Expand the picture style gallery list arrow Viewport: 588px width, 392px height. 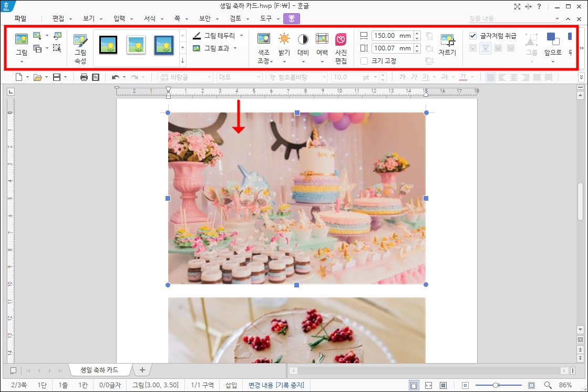pos(183,60)
